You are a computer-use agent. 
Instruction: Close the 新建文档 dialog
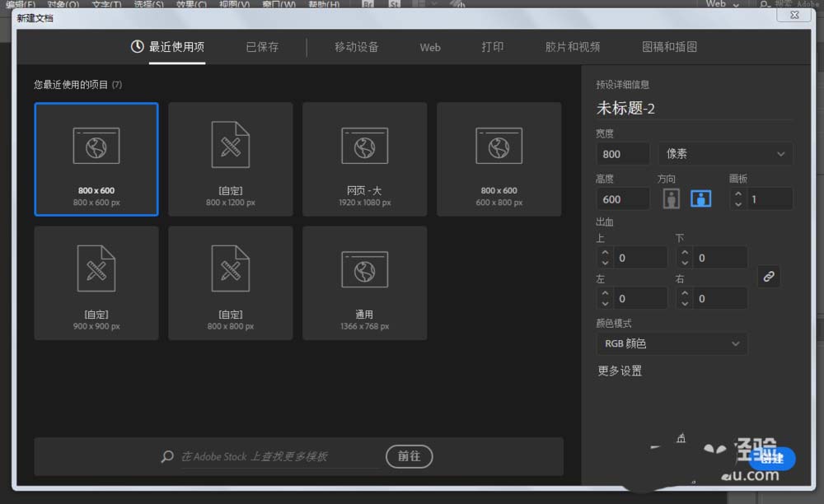794,15
